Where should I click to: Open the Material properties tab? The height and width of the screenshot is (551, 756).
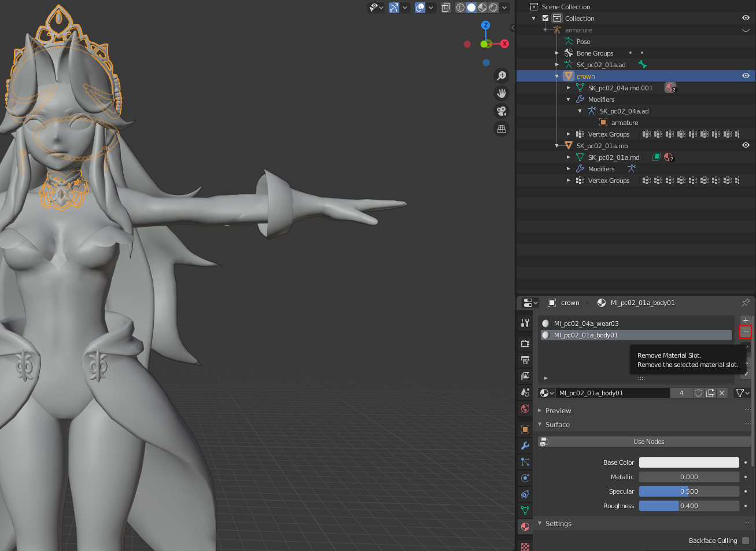(525, 527)
